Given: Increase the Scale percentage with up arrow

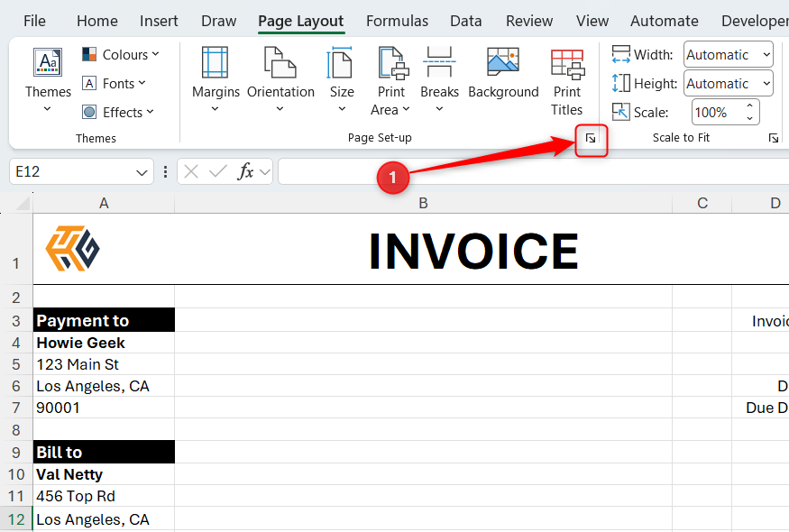Looking at the screenshot, I should click(x=749, y=105).
